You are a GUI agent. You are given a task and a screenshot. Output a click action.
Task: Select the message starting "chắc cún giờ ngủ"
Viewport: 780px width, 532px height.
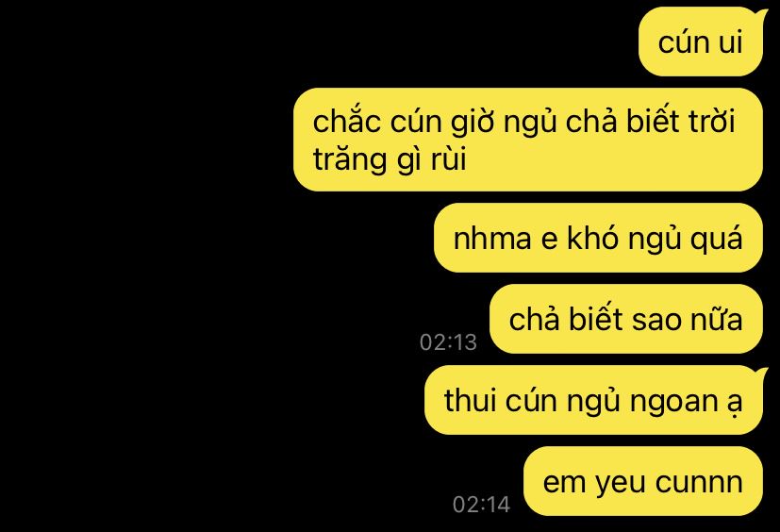pyautogui.click(x=528, y=140)
